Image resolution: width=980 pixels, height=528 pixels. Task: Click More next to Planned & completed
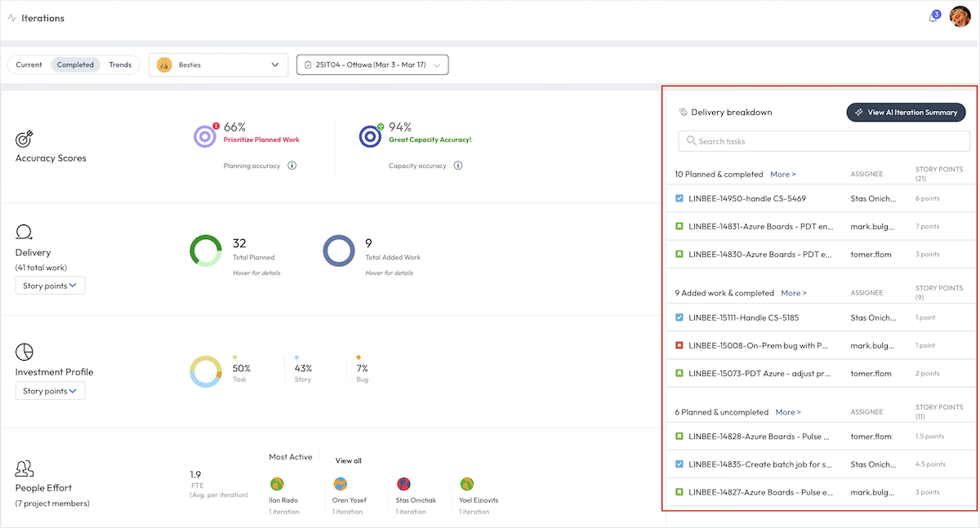782,175
